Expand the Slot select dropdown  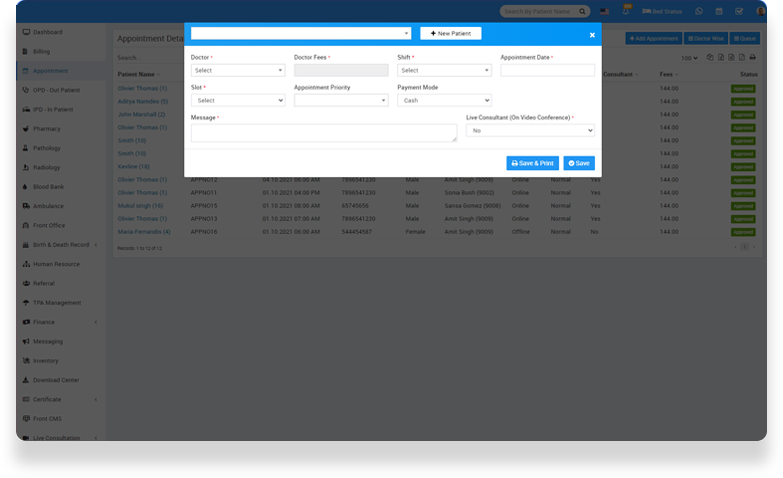[238, 100]
